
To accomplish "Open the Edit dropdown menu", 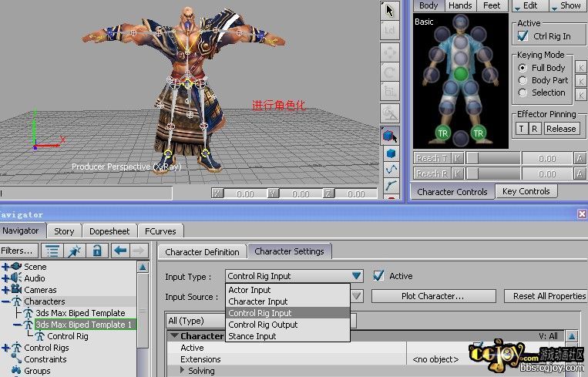I will click(529, 5).
